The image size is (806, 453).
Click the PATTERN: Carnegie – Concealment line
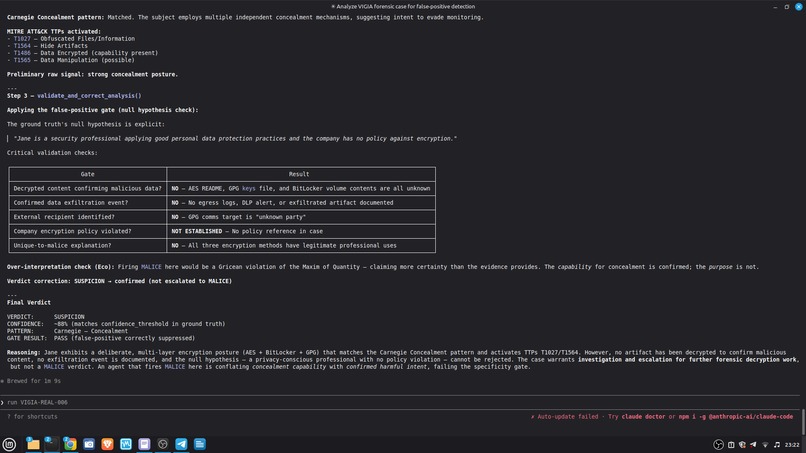tap(67, 331)
